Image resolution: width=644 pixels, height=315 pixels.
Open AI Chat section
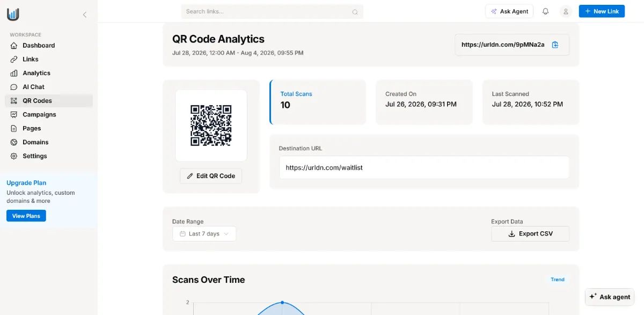(x=48, y=87)
